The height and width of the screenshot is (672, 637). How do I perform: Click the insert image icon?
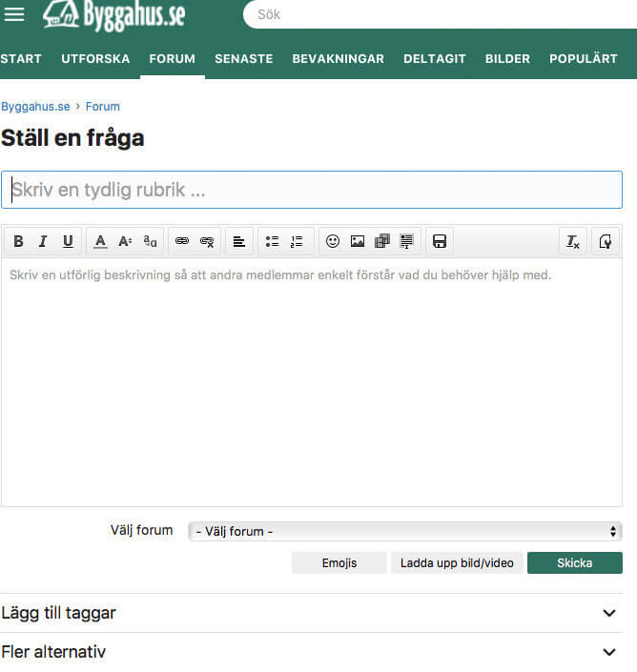click(x=358, y=242)
